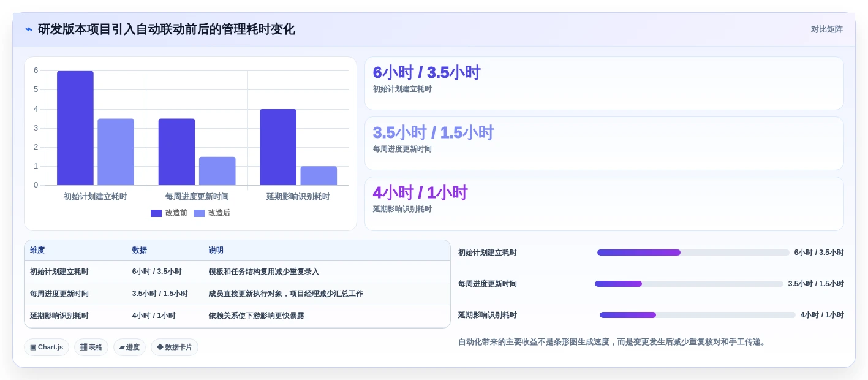Click the 改造后 bar for 延期影响识别耗时

tap(319, 176)
